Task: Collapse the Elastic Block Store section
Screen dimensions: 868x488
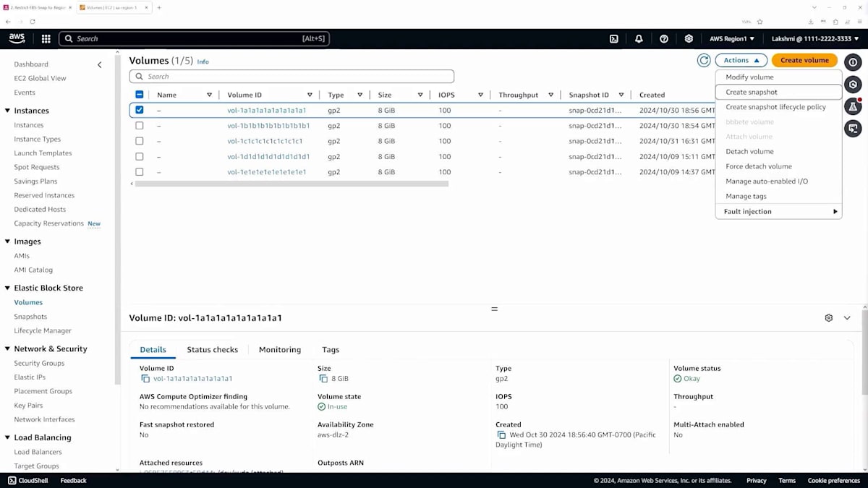Action: 8,288
